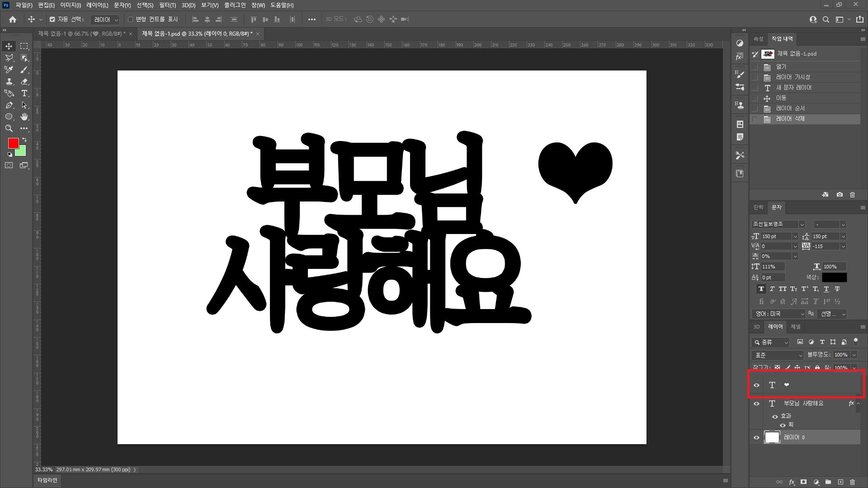Viewport: 868px width, 488px height.
Task: Enable the 자동 선택 checkbox
Action: point(52,19)
